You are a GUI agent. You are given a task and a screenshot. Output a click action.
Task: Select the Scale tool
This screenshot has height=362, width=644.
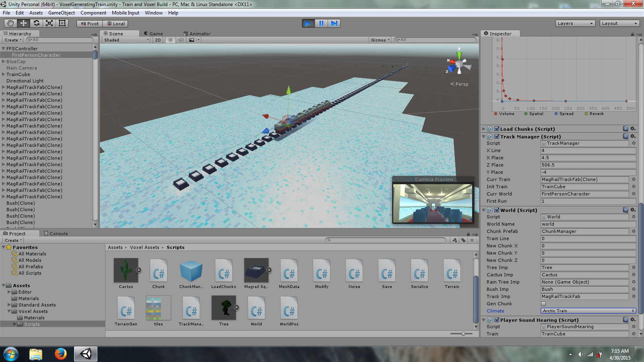pos(50,23)
